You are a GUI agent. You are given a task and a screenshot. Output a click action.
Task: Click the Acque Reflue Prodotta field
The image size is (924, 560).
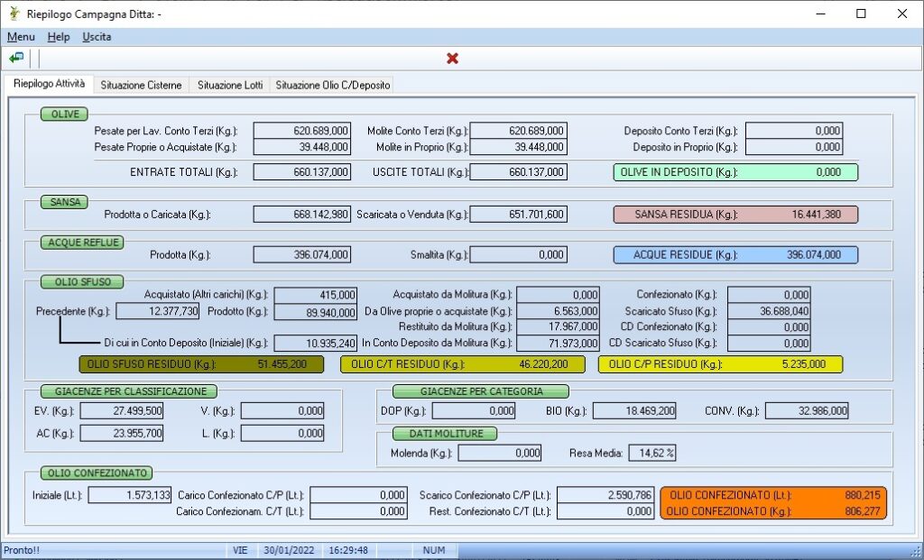(301, 254)
